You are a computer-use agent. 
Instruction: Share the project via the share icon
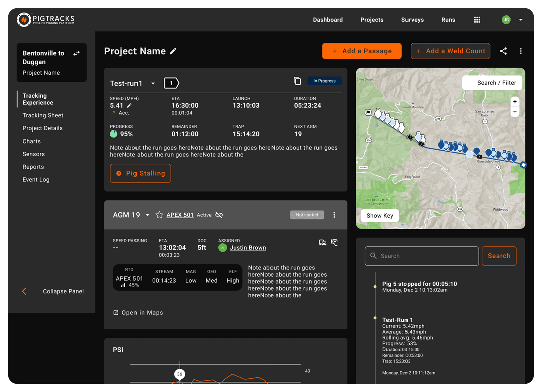503,51
